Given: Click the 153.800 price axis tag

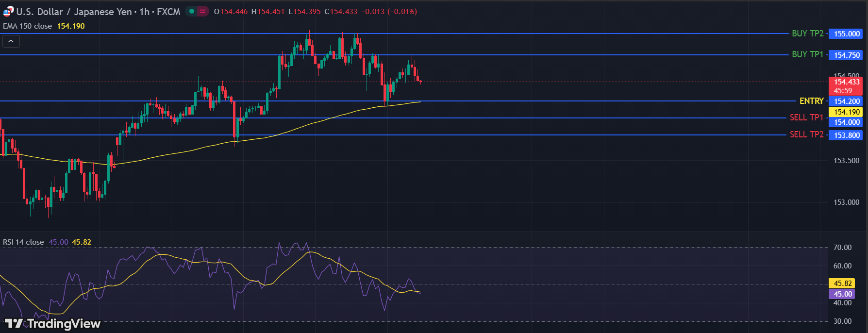Looking at the screenshot, I should pos(847,135).
